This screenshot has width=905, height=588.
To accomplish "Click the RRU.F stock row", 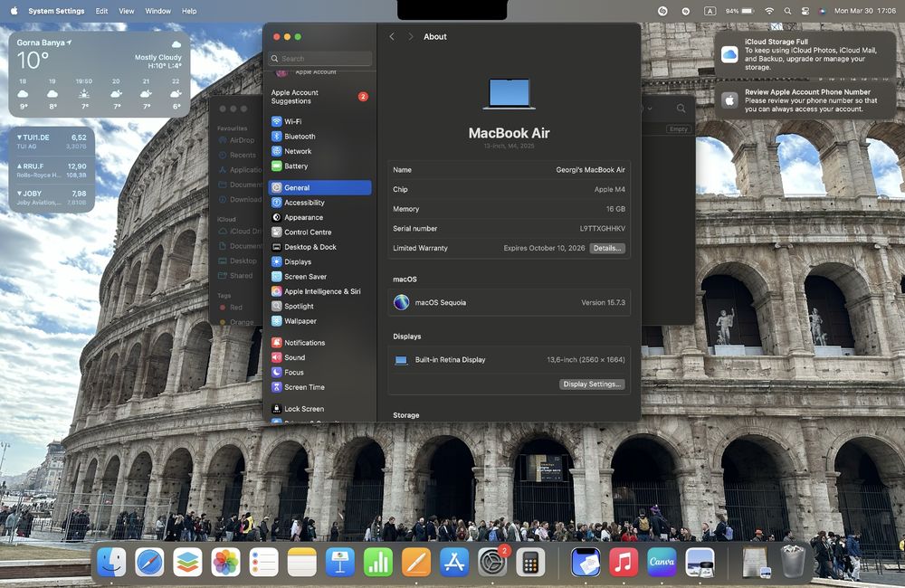I will [x=52, y=170].
